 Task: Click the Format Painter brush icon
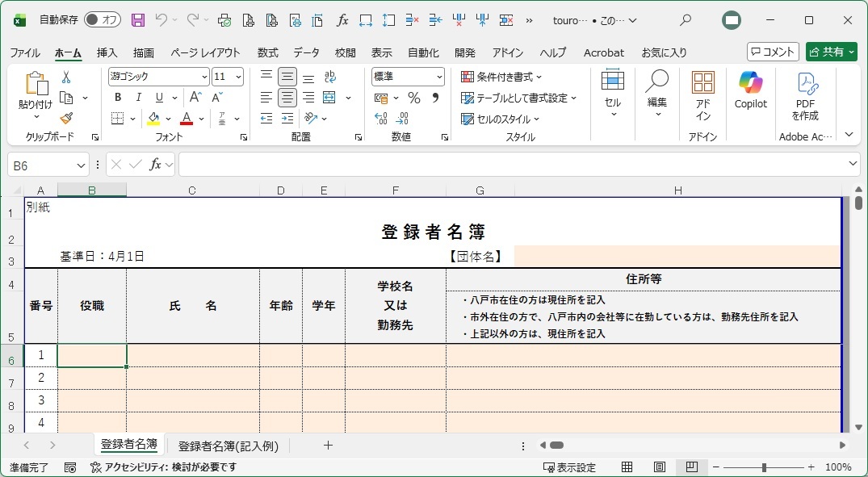coord(65,119)
